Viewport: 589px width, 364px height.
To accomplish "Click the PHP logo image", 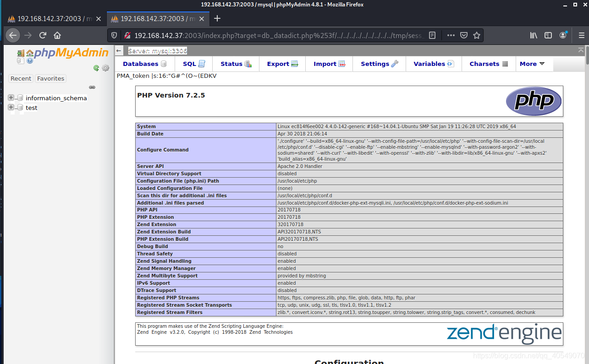I will pyautogui.click(x=534, y=101).
